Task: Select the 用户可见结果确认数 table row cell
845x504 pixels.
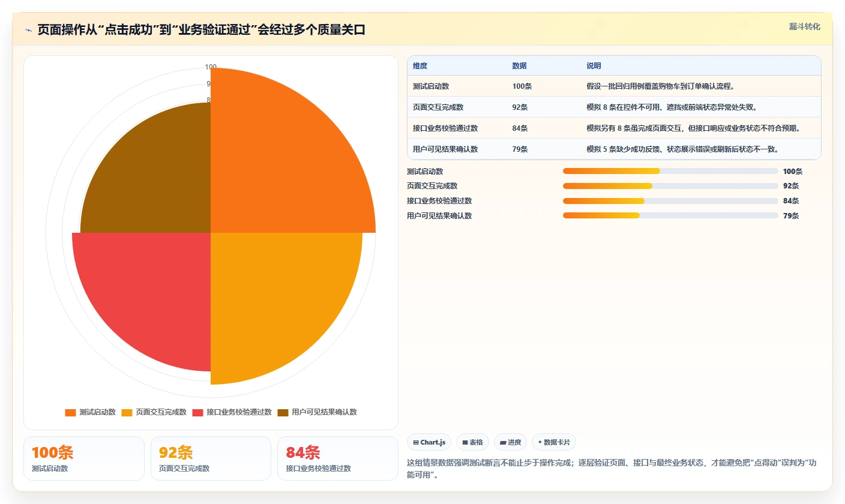Action: click(x=445, y=149)
